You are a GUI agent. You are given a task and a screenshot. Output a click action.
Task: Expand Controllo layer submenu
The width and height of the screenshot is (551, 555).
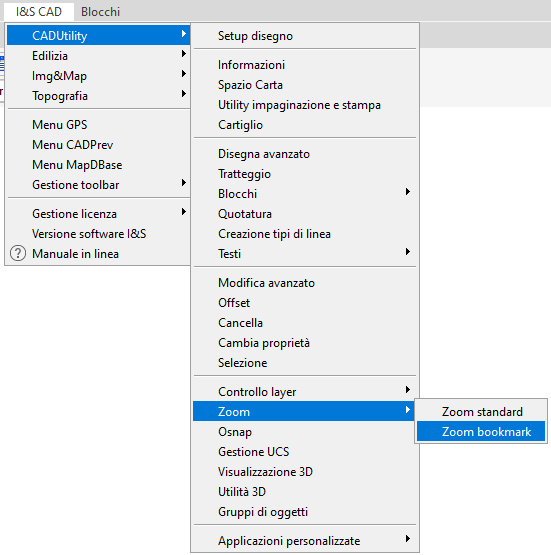tap(304, 391)
